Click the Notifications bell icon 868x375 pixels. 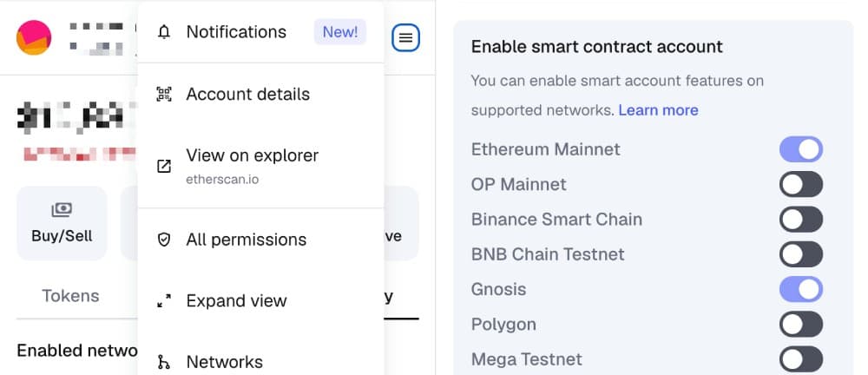pos(164,32)
